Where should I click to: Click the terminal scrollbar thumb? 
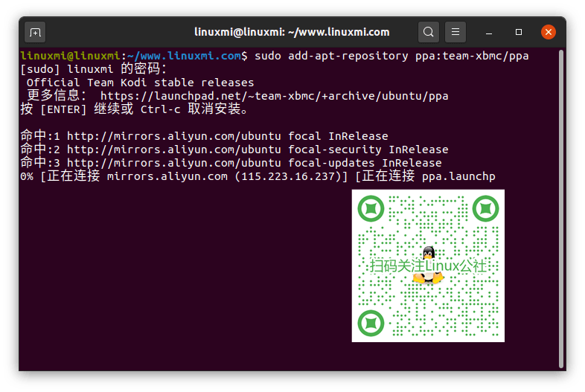click(561, 208)
